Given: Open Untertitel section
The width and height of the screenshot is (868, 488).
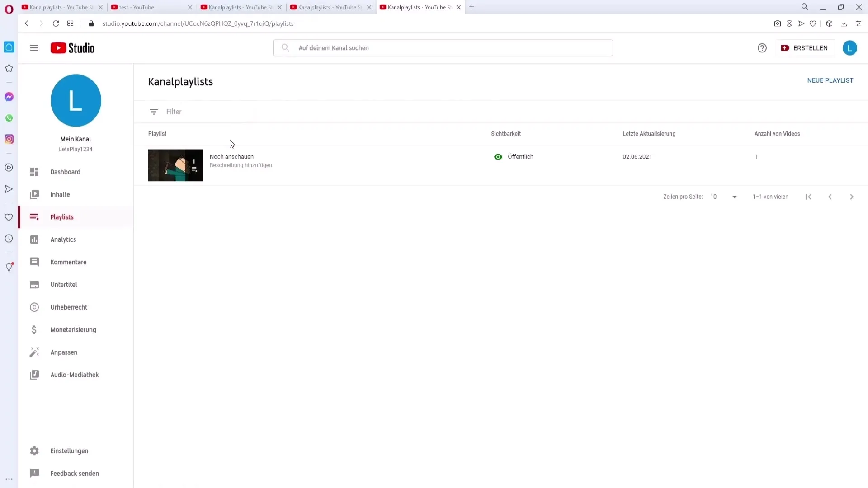Looking at the screenshot, I should click(64, 284).
